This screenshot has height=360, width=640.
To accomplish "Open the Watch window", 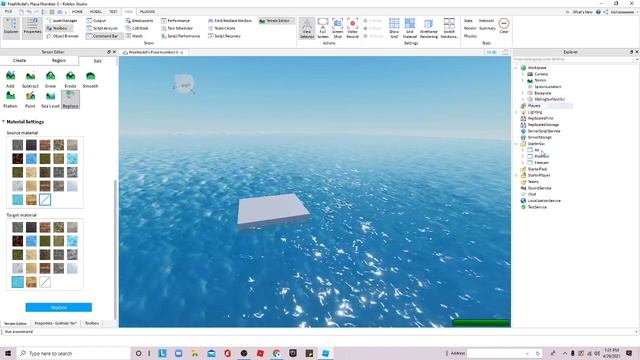I will 134,36.
